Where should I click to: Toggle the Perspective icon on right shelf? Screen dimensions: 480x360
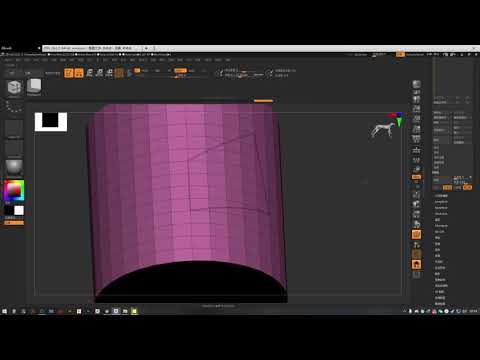(416, 139)
